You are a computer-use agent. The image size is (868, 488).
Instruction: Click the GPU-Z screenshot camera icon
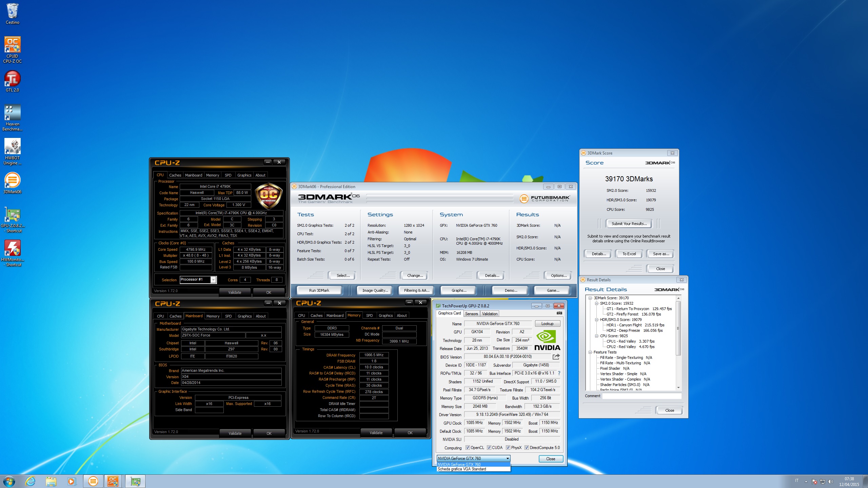(559, 313)
